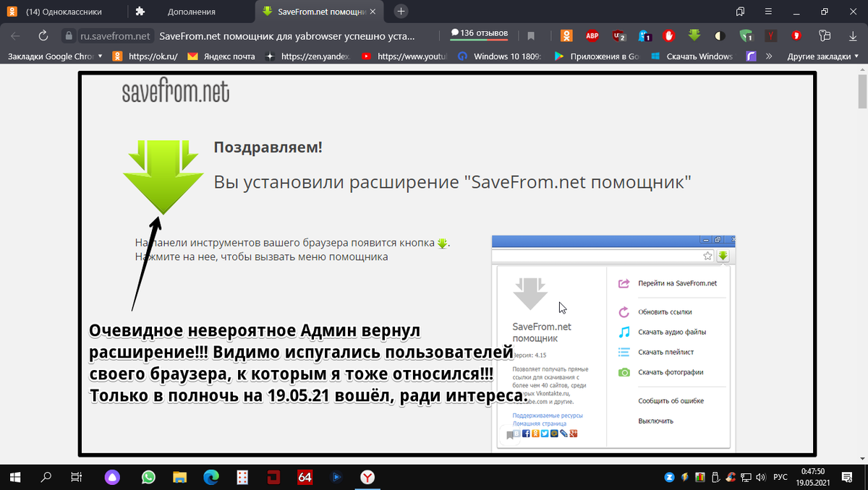
Task: Open the tab collections icon in title bar
Action: click(x=740, y=12)
